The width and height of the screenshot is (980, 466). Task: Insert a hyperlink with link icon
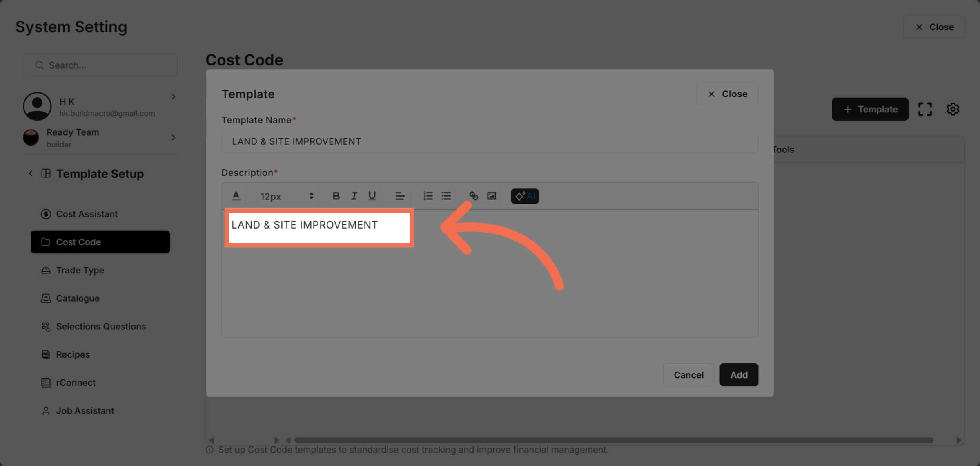(474, 196)
